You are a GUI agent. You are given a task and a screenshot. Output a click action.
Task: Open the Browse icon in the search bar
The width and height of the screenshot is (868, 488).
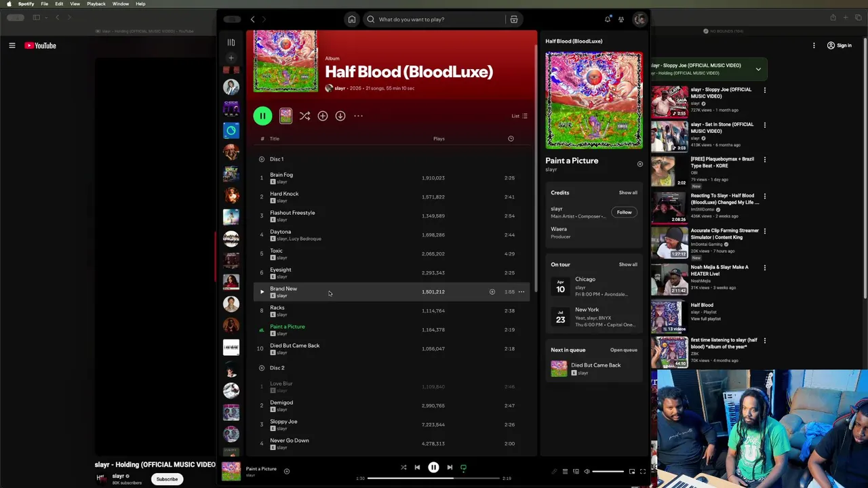(514, 20)
